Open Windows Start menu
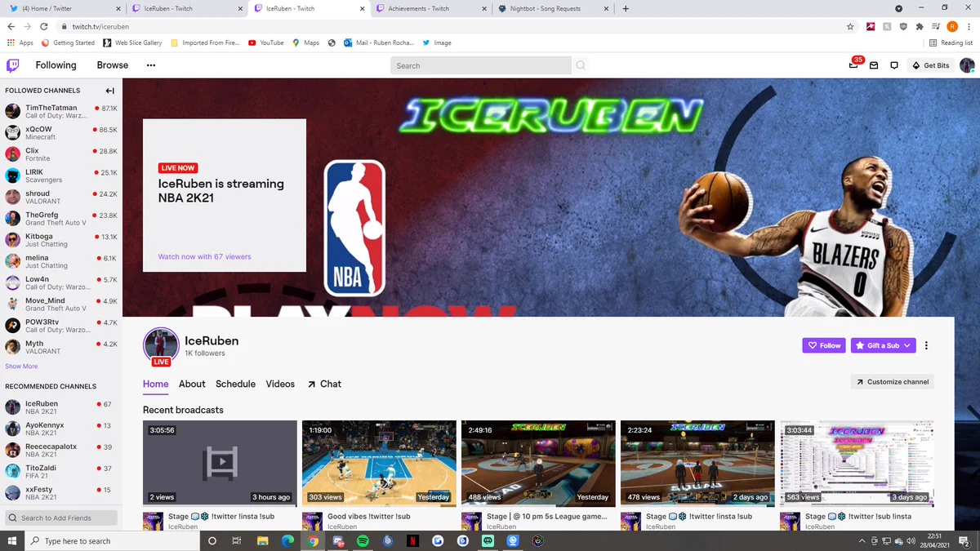 coord(11,541)
